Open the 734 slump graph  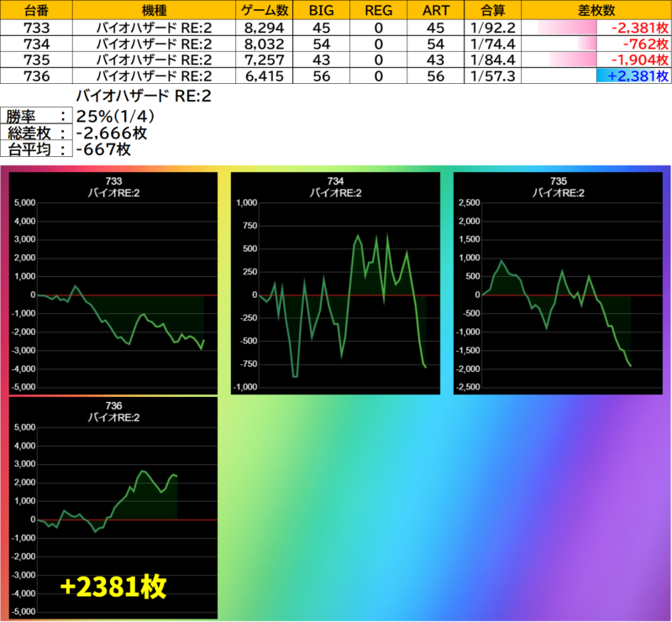pos(335,283)
